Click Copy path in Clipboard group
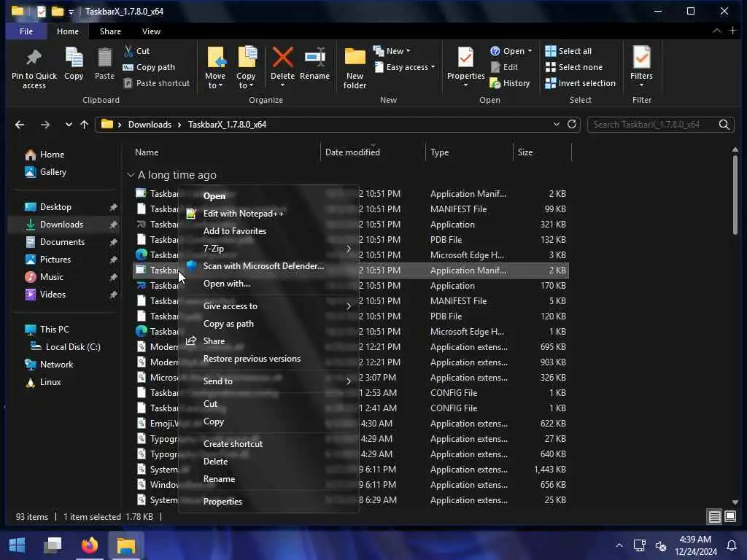The image size is (747, 560). tap(149, 67)
